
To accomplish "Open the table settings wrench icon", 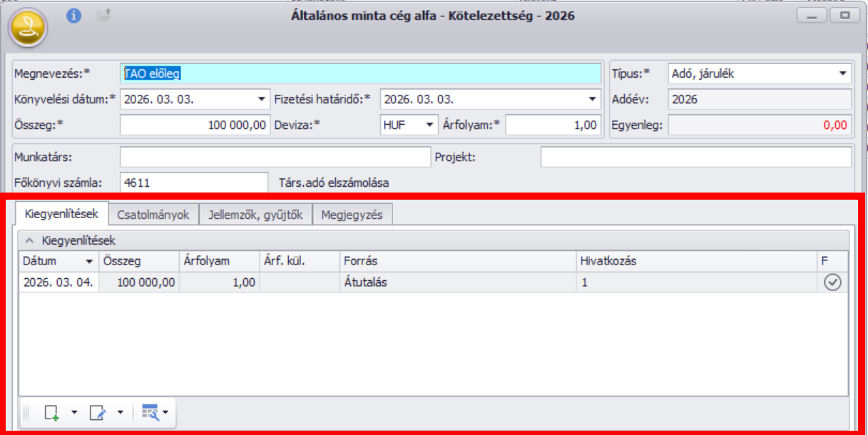I will tap(150, 412).
